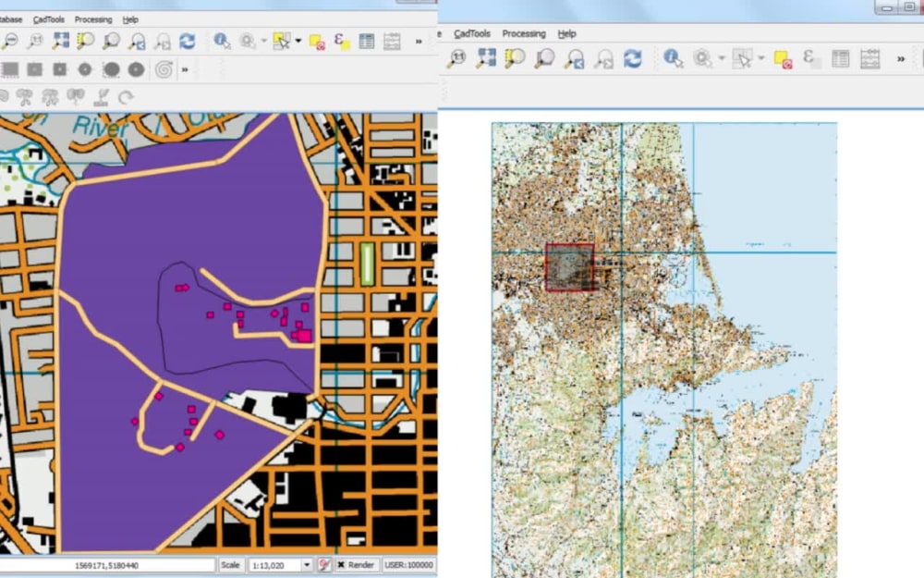
Task: Expand hidden toolbar items chevron in right window
Action: (x=901, y=59)
